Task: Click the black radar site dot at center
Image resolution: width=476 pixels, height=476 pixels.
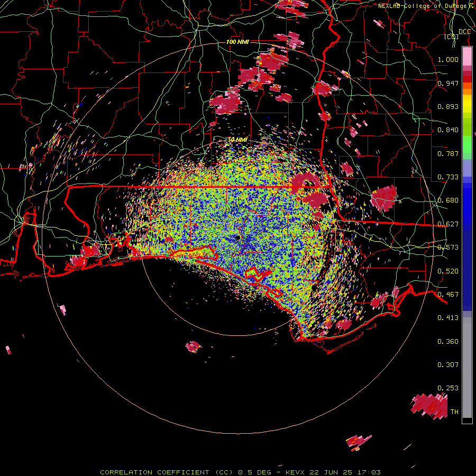Action: click(x=237, y=237)
